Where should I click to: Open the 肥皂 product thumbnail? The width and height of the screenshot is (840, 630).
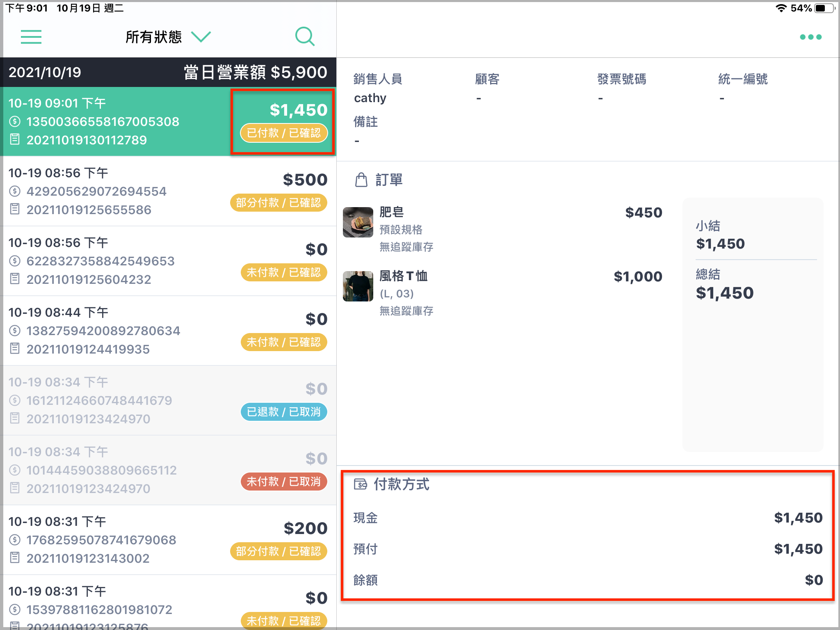[358, 222]
